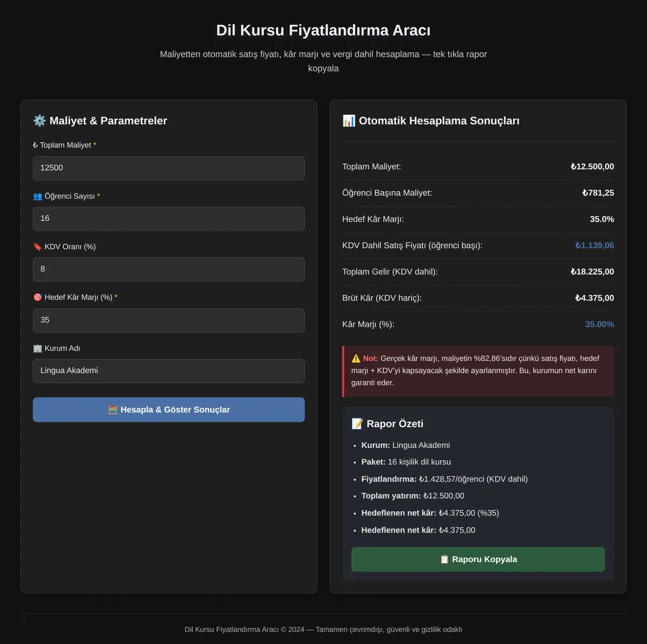
Task: Click the students icon next to Öğrenci Sayısı
Action: click(x=37, y=196)
